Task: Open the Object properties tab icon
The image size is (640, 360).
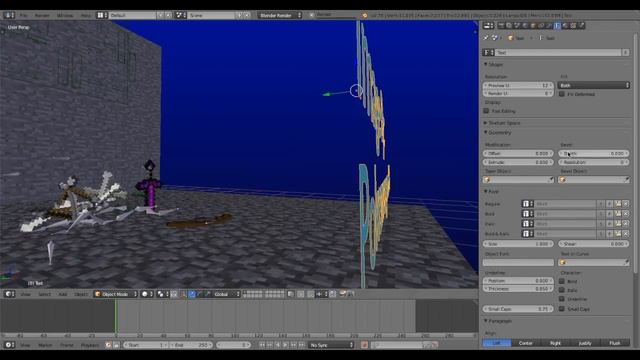Action: [533, 26]
